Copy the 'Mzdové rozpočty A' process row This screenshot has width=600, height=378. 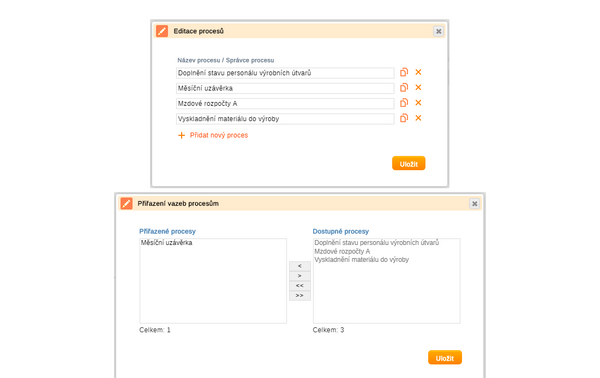coord(404,103)
